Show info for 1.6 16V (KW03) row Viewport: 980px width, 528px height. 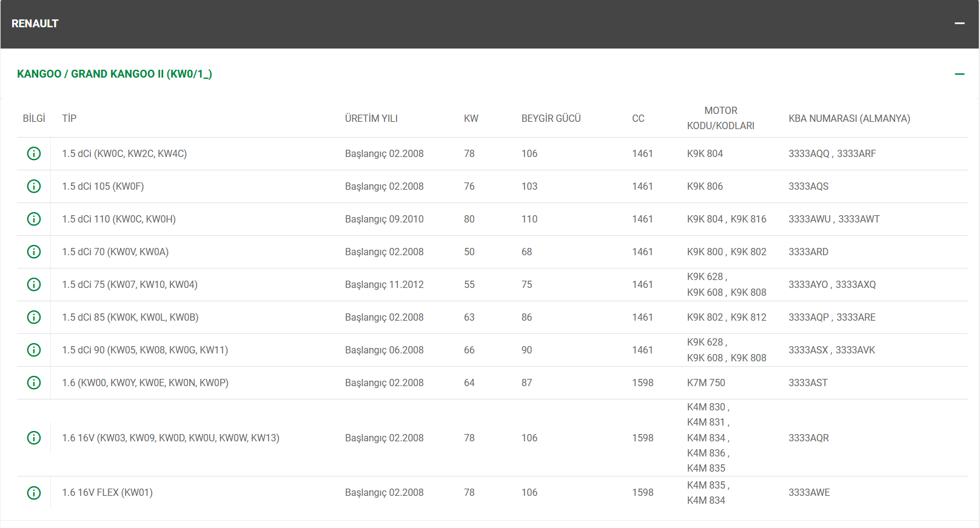34,438
